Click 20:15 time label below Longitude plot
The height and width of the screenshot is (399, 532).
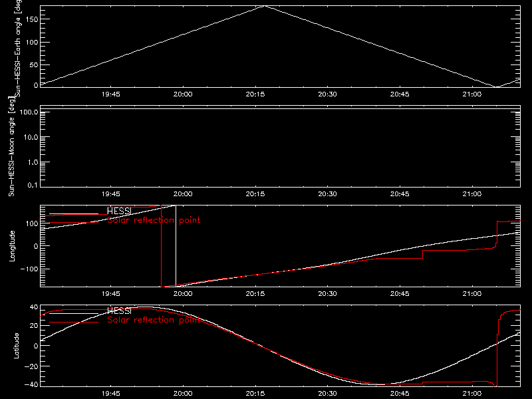255,294
